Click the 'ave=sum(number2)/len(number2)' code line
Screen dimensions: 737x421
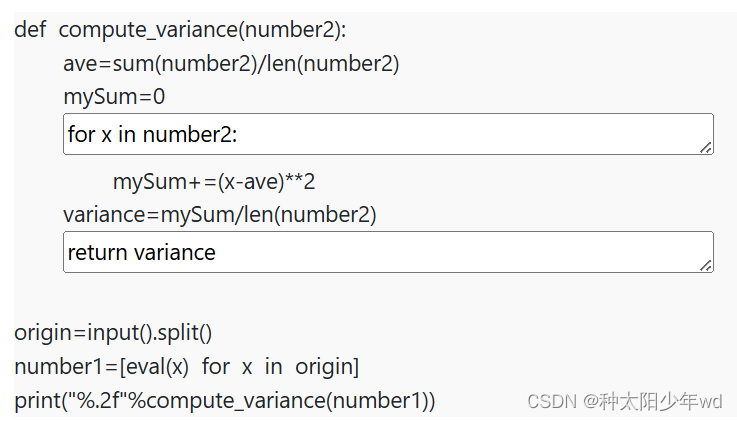pos(231,63)
